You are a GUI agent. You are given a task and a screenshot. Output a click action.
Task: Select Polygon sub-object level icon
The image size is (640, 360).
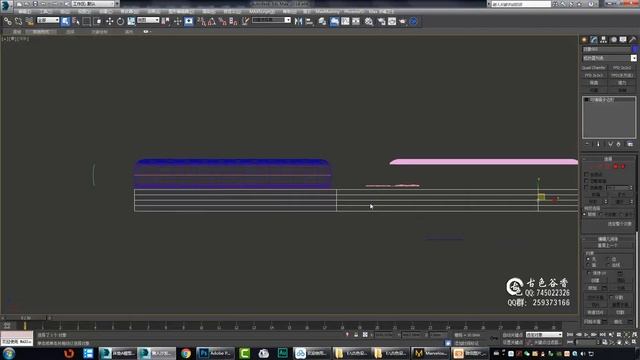(x=616, y=166)
